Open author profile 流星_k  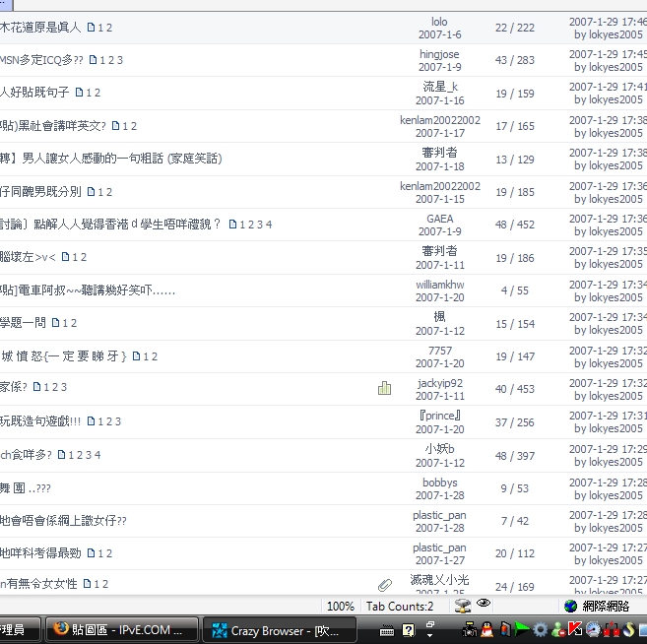pos(440,87)
